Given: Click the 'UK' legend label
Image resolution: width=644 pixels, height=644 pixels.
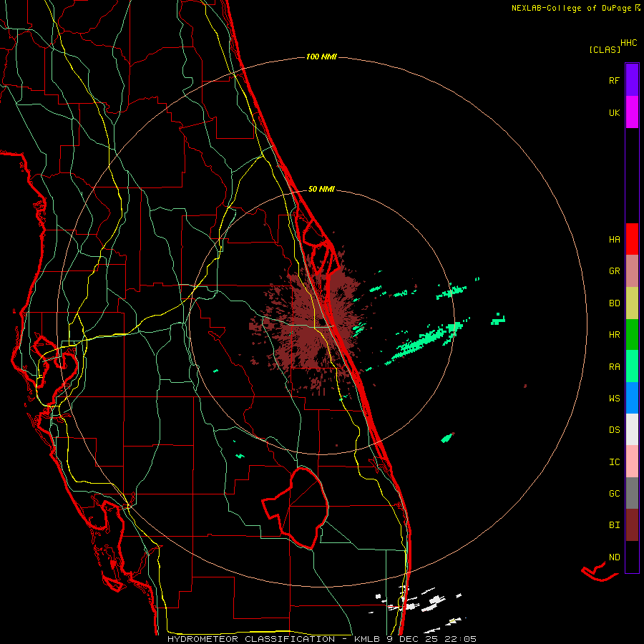Looking at the screenshot, I should click(614, 112).
